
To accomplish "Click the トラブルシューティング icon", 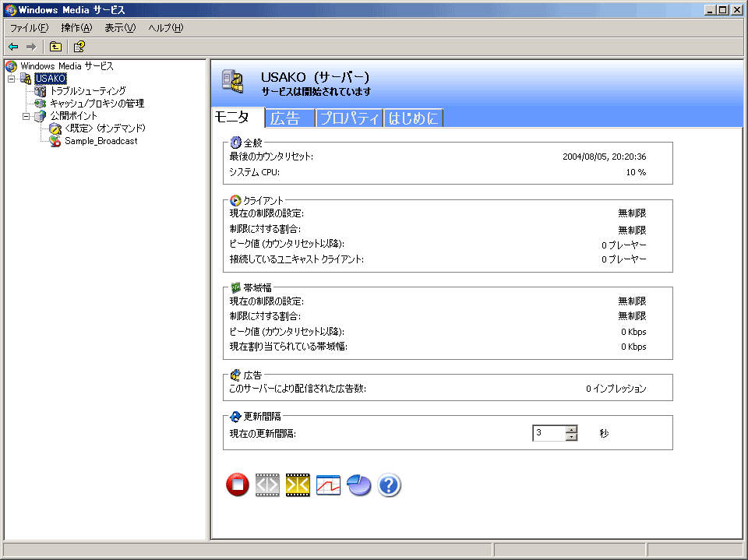I will (41, 91).
